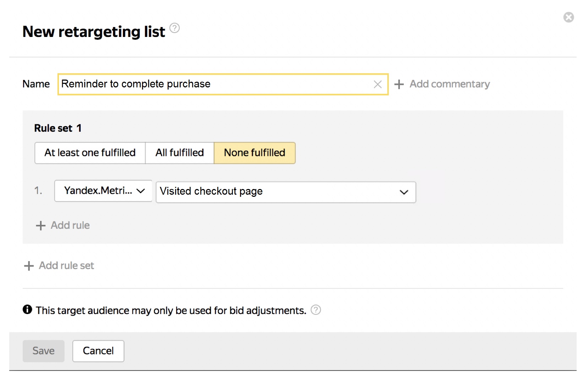Select At least one fulfilled option
588x378 pixels.
[90, 153]
